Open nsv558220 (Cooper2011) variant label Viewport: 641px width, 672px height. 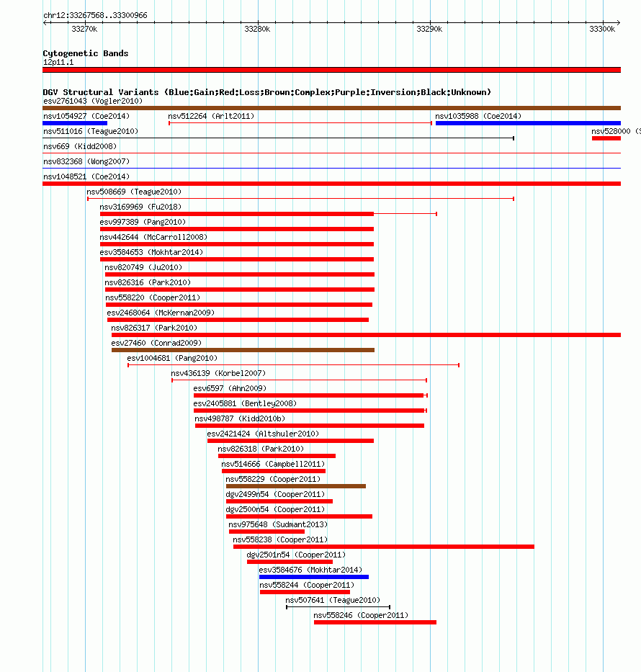pyautogui.click(x=153, y=298)
